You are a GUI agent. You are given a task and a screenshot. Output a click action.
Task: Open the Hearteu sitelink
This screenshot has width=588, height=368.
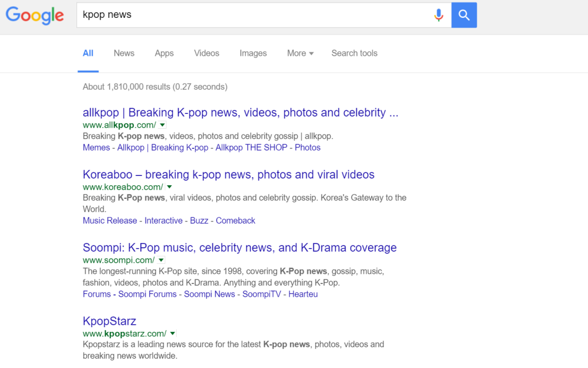(303, 294)
